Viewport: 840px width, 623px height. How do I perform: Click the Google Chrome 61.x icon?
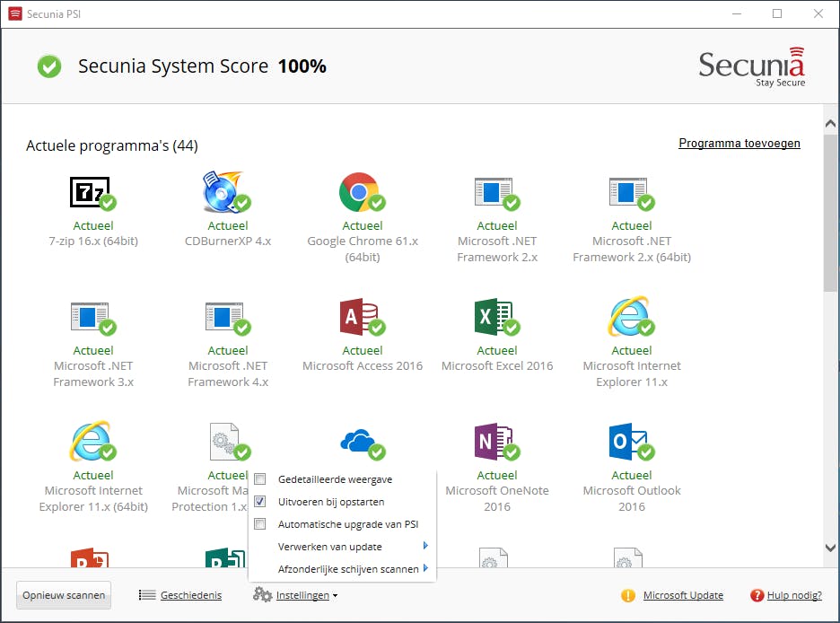click(x=362, y=192)
